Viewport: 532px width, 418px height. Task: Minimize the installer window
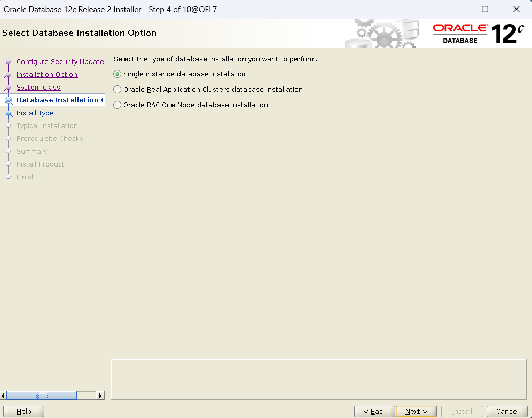(x=454, y=9)
